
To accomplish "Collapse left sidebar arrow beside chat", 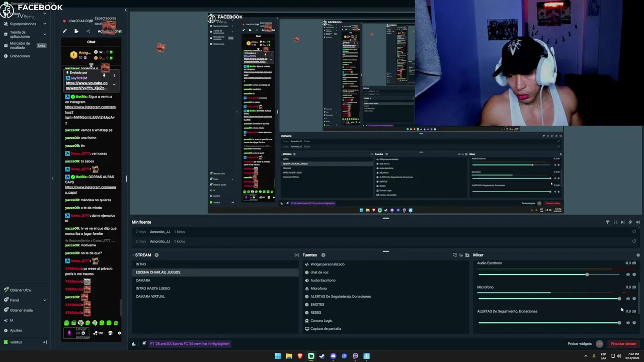I will pyautogui.click(x=52, y=178).
